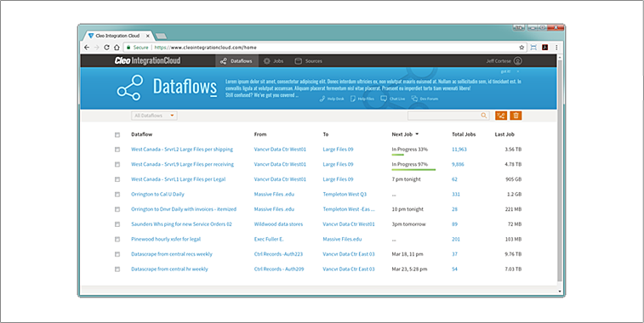Screen dimensions: 644x323
Task: Check the Large Files per receiving row checkbox
Action: click(117, 165)
